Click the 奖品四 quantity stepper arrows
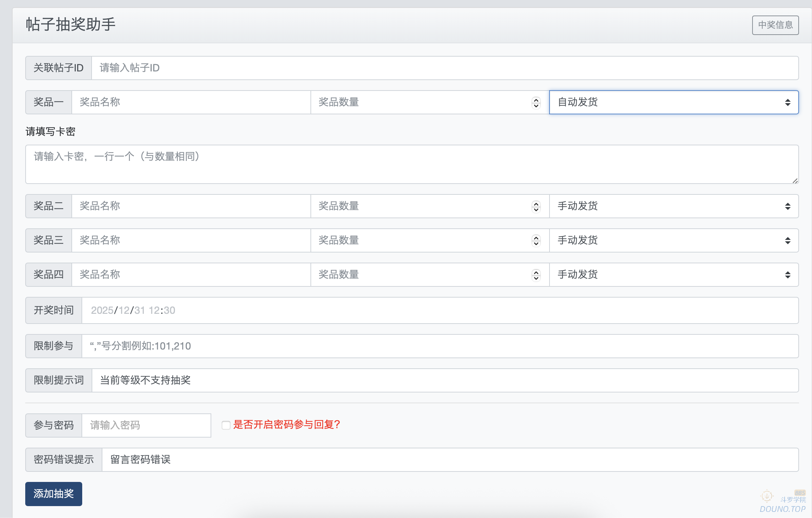Viewport: 812px width, 518px height. pos(536,275)
